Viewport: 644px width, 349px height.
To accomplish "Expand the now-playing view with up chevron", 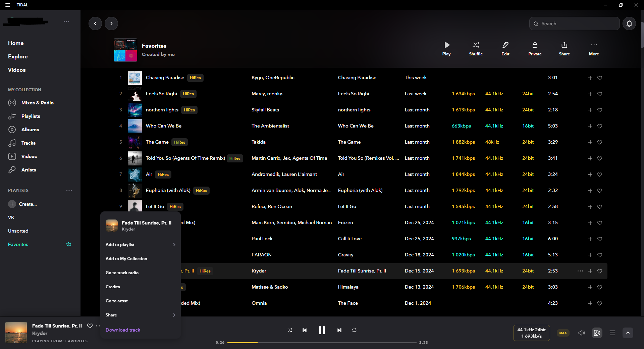I will [628, 333].
